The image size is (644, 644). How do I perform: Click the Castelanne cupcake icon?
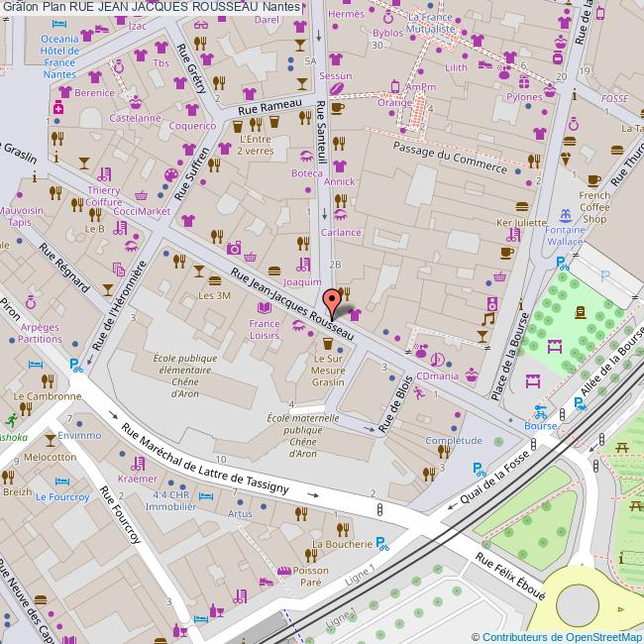tap(135, 102)
